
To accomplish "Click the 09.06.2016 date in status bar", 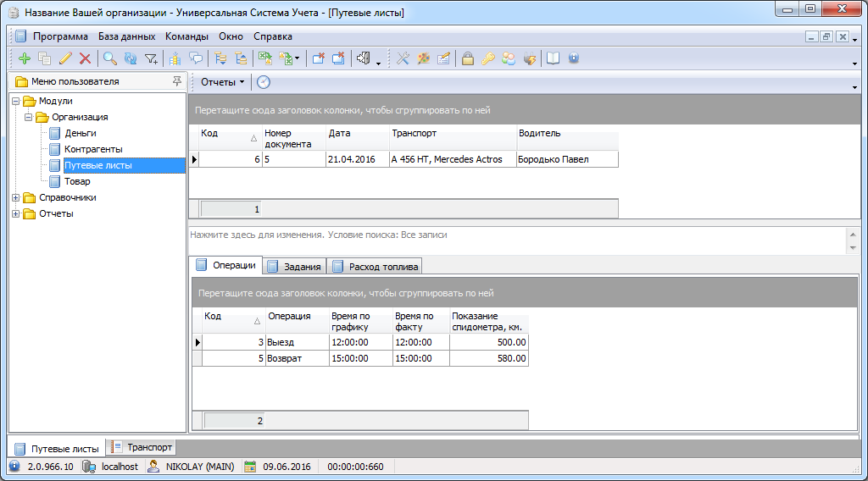I will coord(287,467).
